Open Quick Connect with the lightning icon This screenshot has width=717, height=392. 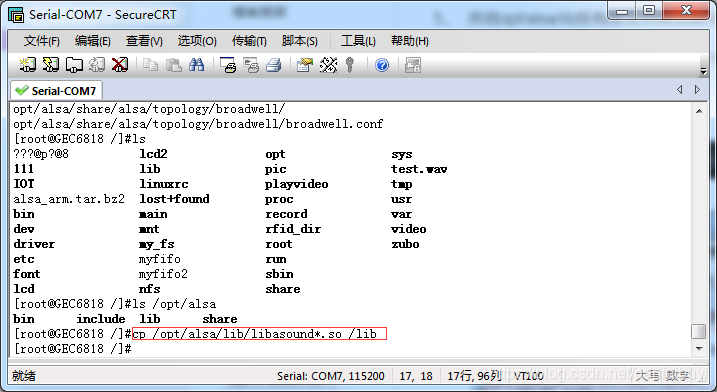(51, 65)
